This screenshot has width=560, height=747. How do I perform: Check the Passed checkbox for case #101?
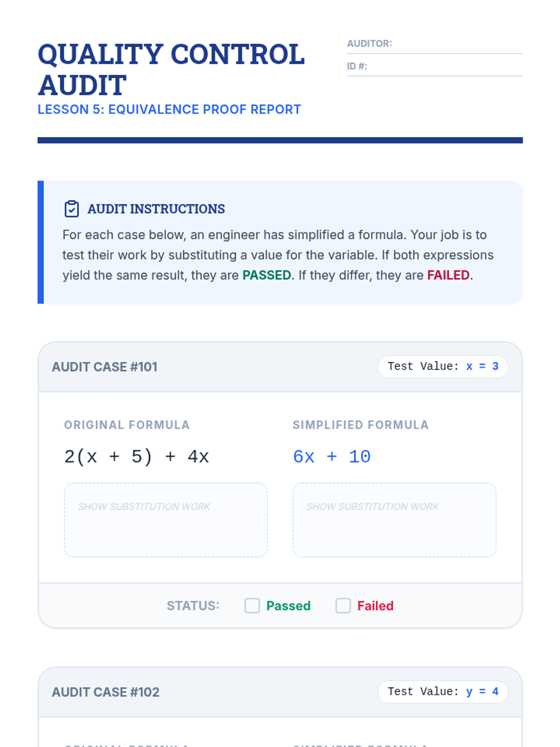point(252,606)
